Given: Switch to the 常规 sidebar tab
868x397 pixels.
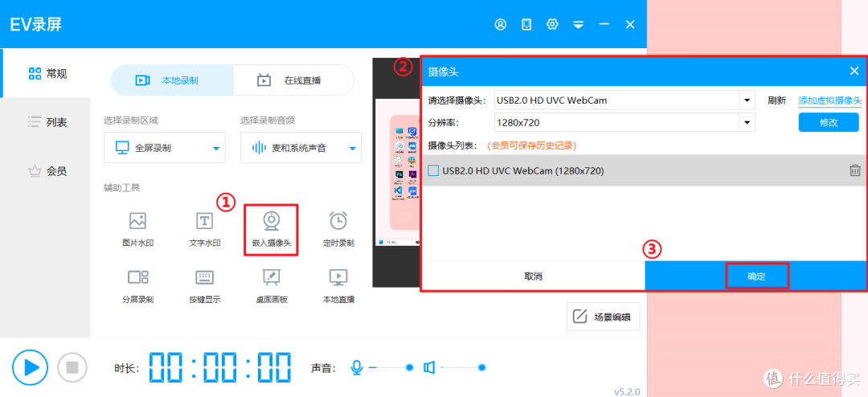Looking at the screenshot, I should tap(46, 74).
